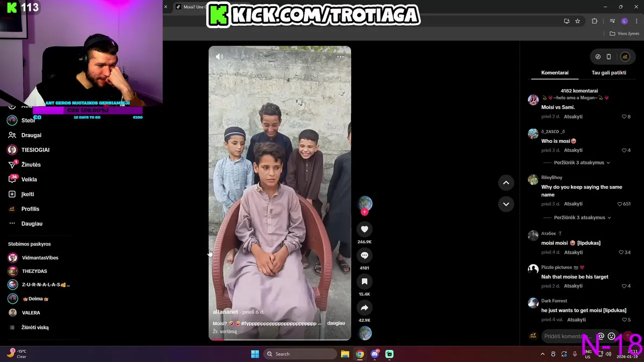The image size is (644, 362).
Task: Open the emoji picker in comment box
Action: (x=611, y=336)
